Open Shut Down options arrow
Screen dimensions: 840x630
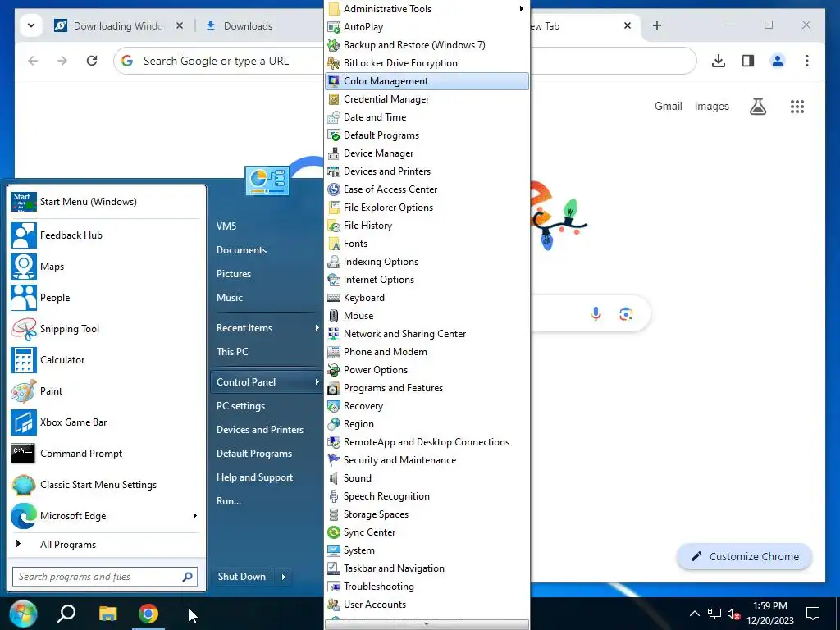click(x=284, y=577)
